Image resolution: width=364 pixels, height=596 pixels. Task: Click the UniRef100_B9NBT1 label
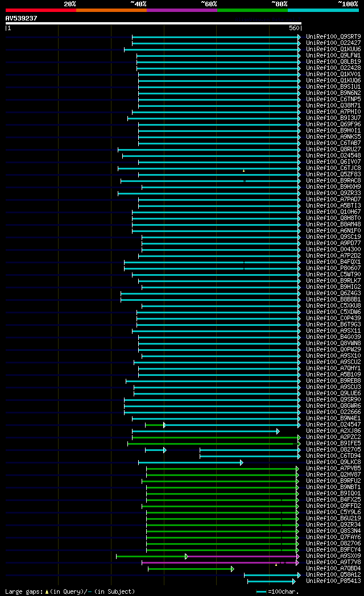pyautogui.click(x=333, y=487)
